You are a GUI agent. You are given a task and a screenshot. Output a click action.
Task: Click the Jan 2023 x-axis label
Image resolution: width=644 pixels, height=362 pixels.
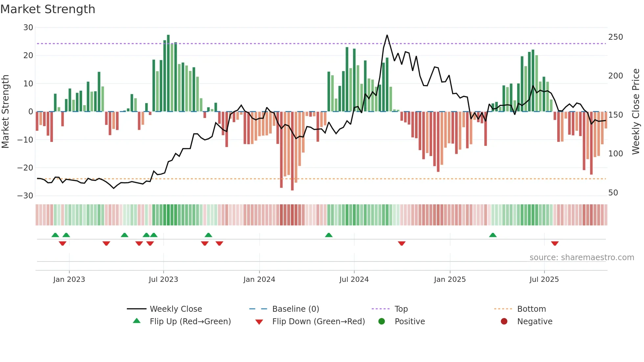69,280
